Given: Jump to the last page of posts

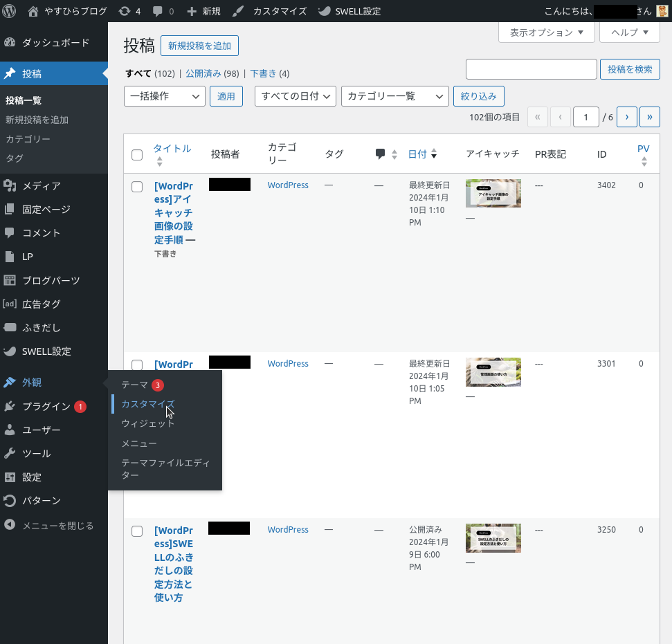Looking at the screenshot, I should click(x=650, y=117).
